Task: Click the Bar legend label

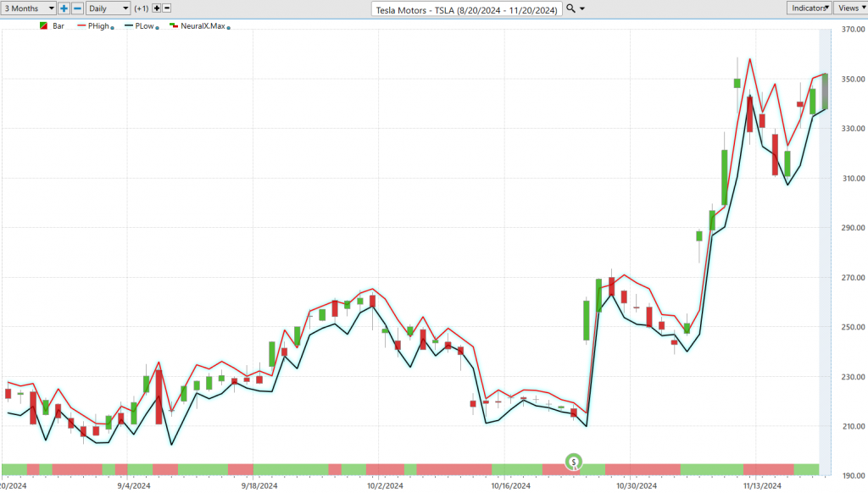Action: [58, 26]
